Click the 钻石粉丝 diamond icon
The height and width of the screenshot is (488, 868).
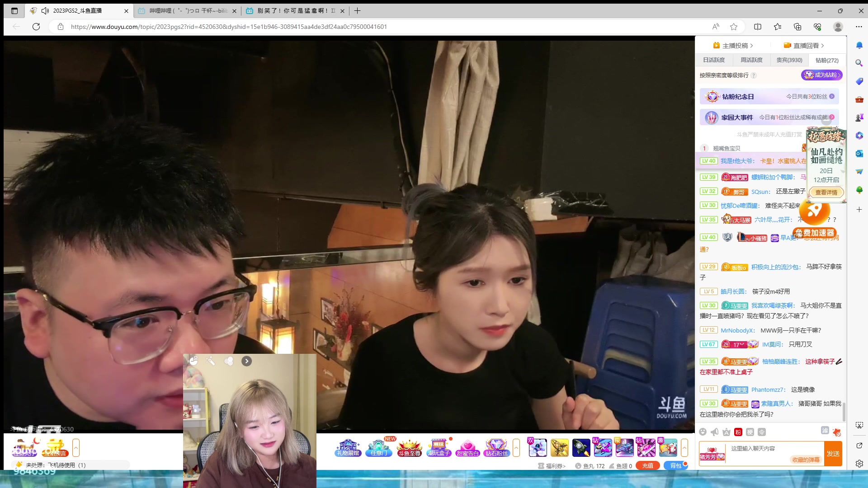coord(496,447)
